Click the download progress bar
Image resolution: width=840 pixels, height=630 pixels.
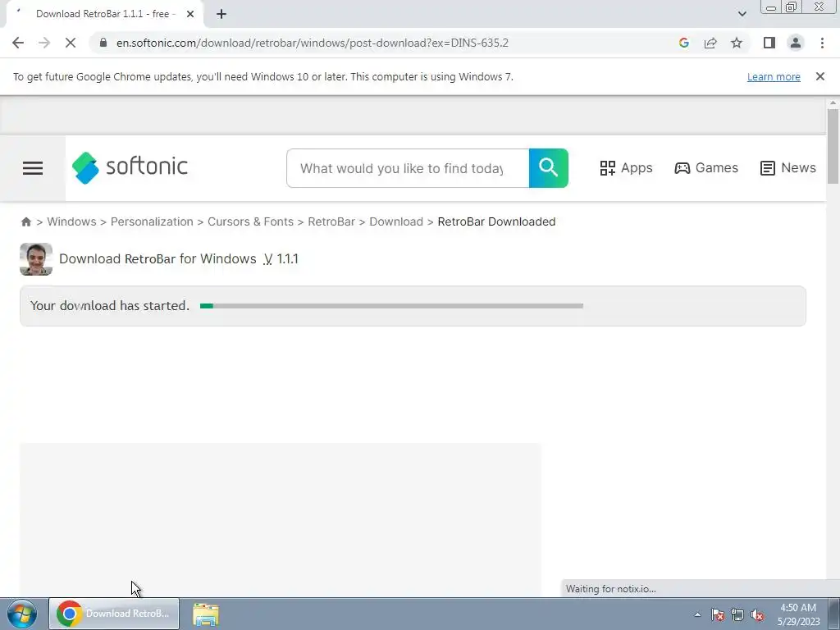pos(391,306)
